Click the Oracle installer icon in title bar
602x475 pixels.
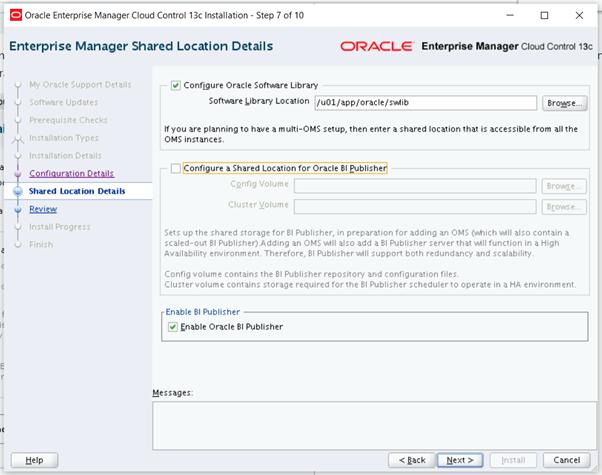click(x=13, y=15)
